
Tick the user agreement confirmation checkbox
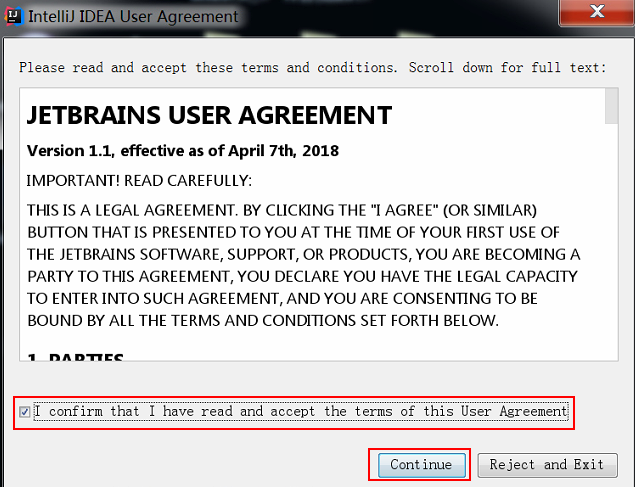[x=24, y=412]
